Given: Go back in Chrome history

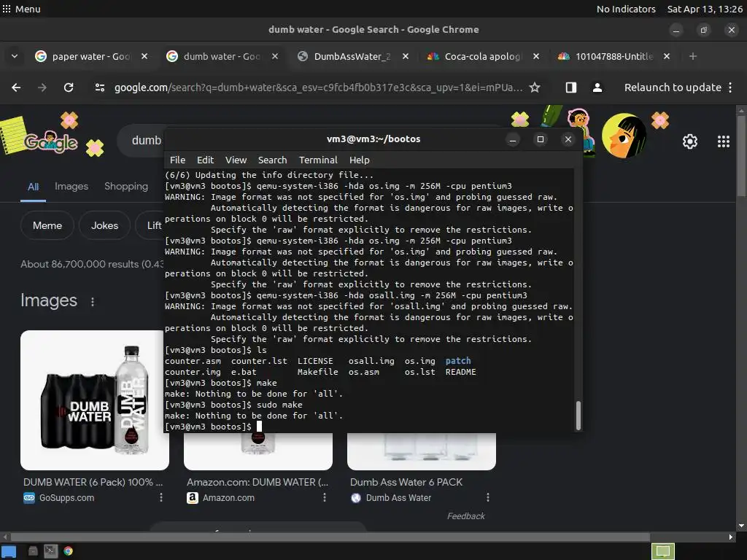Looking at the screenshot, I should tap(16, 87).
